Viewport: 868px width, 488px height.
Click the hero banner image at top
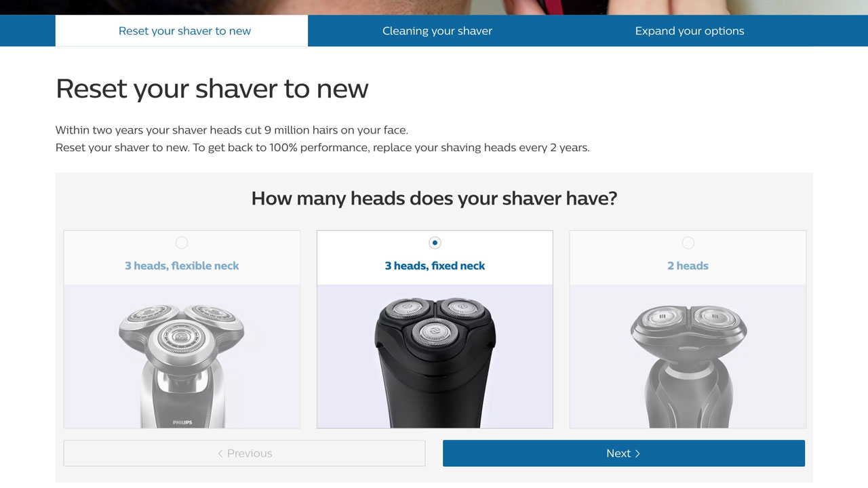point(434,7)
